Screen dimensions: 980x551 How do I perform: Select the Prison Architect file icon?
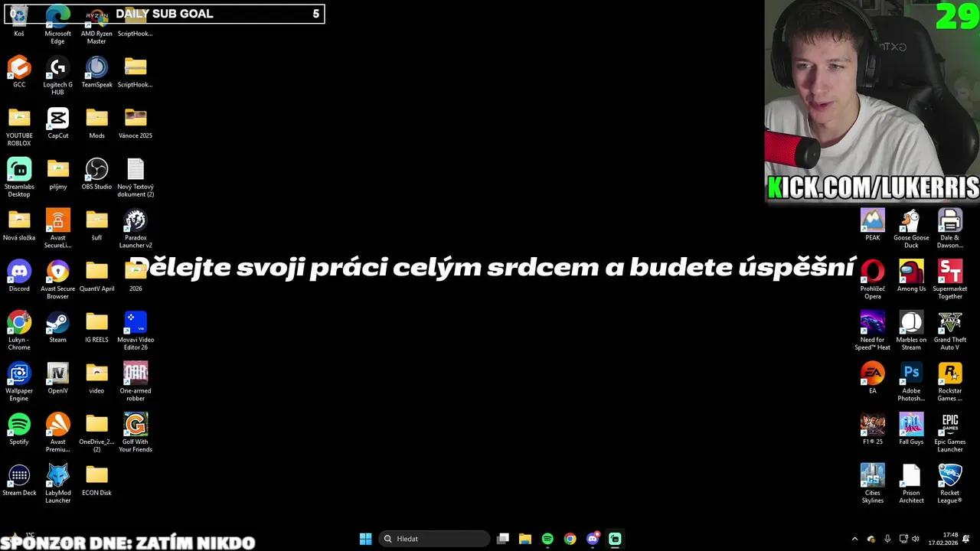click(x=911, y=475)
